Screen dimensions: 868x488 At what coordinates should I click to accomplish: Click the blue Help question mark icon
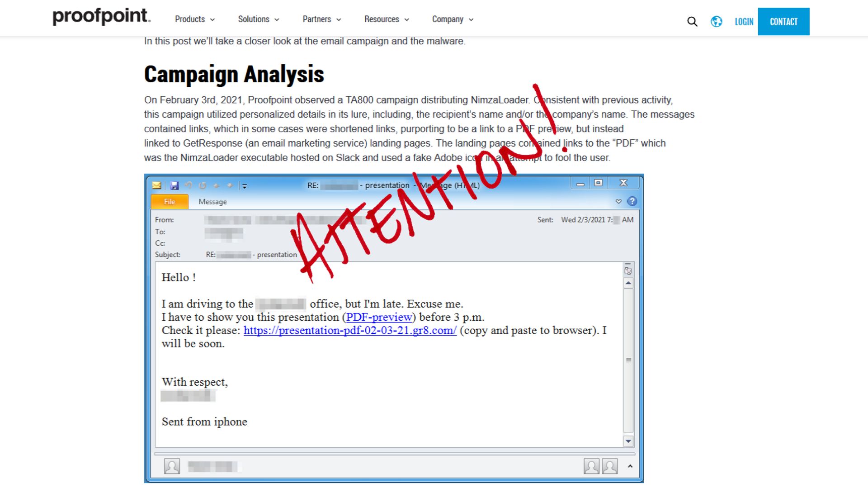[x=632, y=201]
